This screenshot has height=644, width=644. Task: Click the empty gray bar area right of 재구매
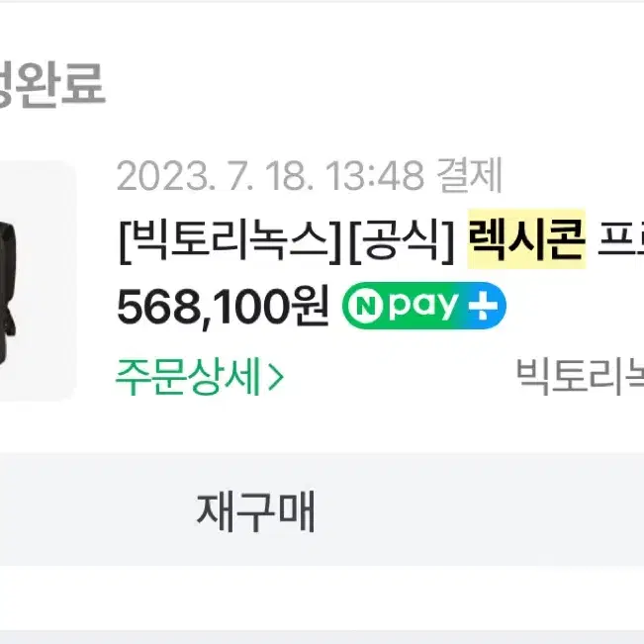[480, 509]
